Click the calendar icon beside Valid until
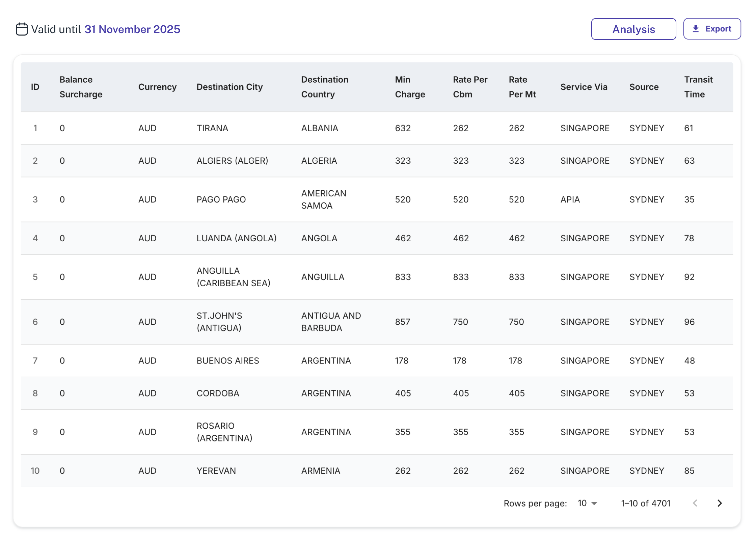756x542 pixels. tap(22, 29)
